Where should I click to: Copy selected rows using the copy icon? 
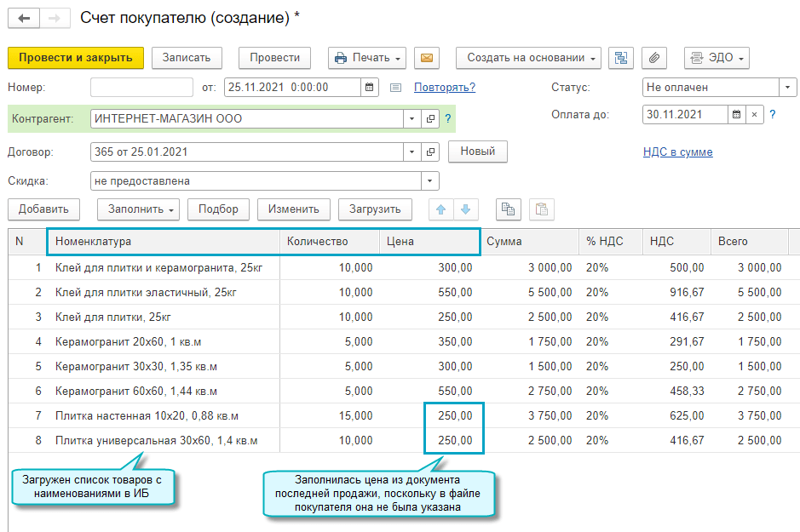(x=509, y=209)
